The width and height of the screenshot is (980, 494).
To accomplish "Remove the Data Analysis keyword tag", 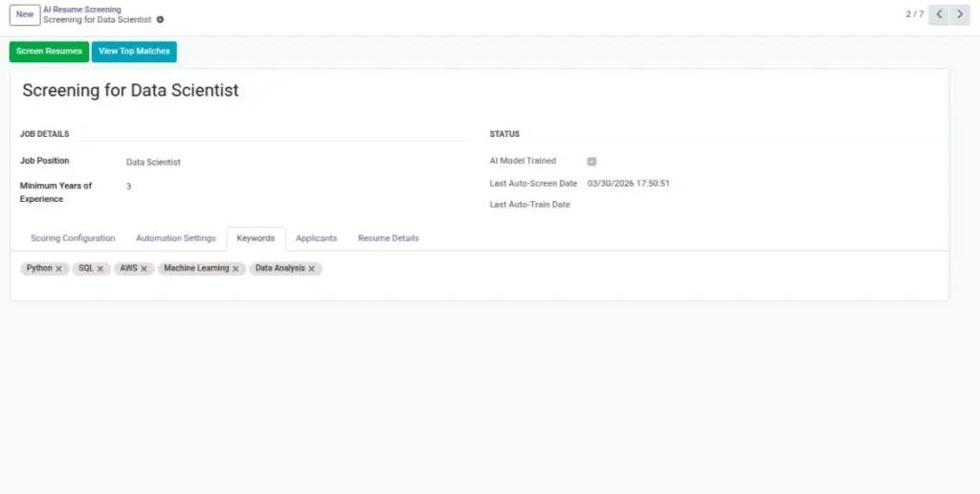I will click(311, 269).
